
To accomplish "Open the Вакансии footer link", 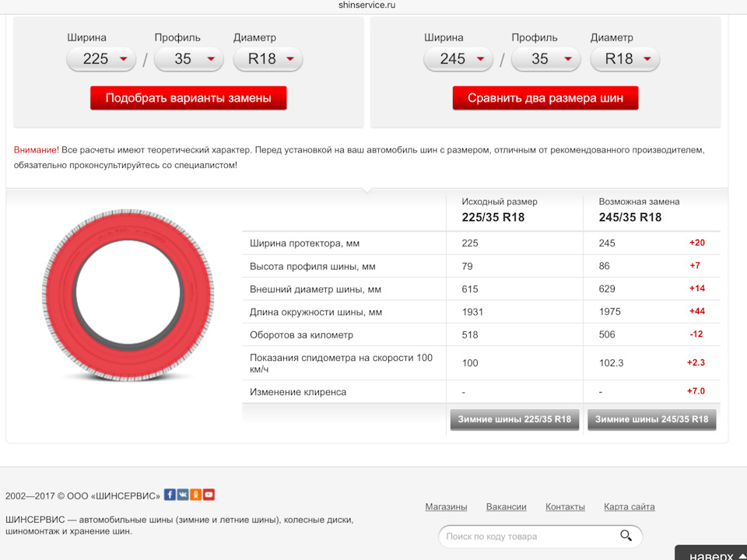I will [x=506, y=506].
